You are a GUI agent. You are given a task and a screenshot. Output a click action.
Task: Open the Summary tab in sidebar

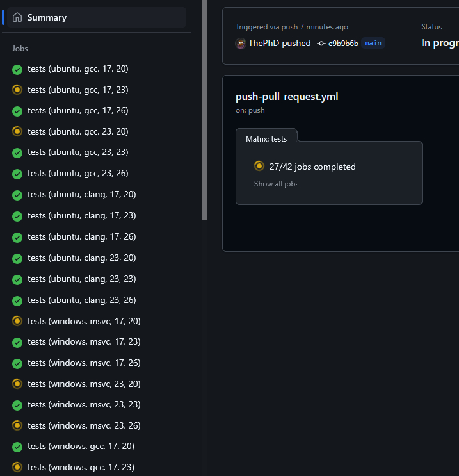pyautogui.click(x=47, y=17)
